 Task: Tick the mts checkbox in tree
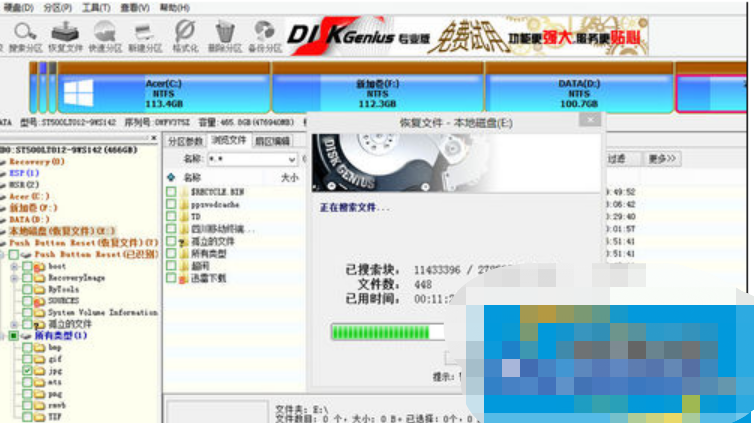(x=27, y=383)
